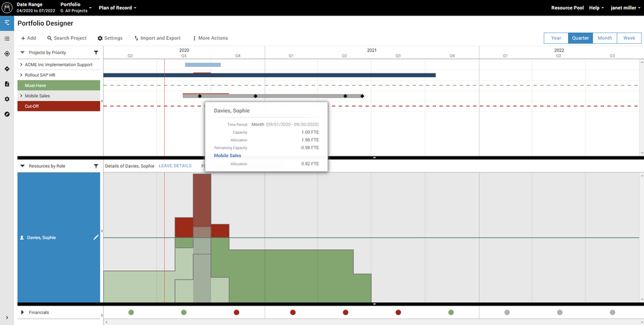Switch timeline scale to Week

coord(629,38)
